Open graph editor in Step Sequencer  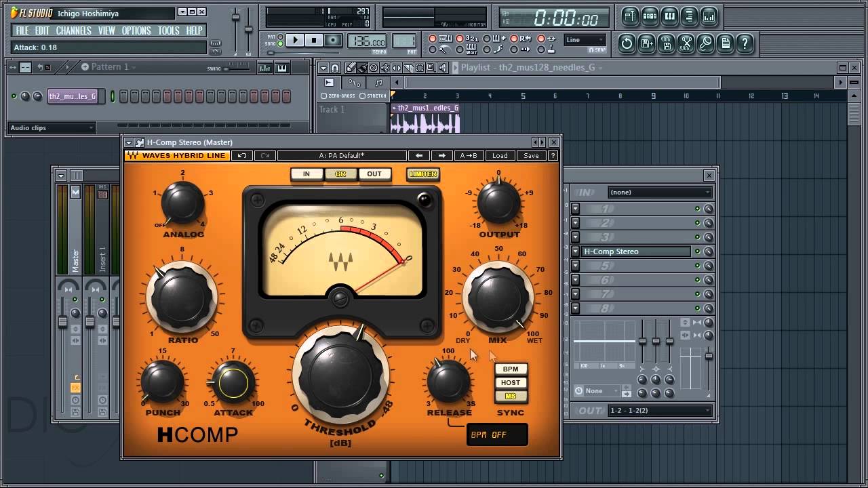pyautogui.click(x=264, y=68)
